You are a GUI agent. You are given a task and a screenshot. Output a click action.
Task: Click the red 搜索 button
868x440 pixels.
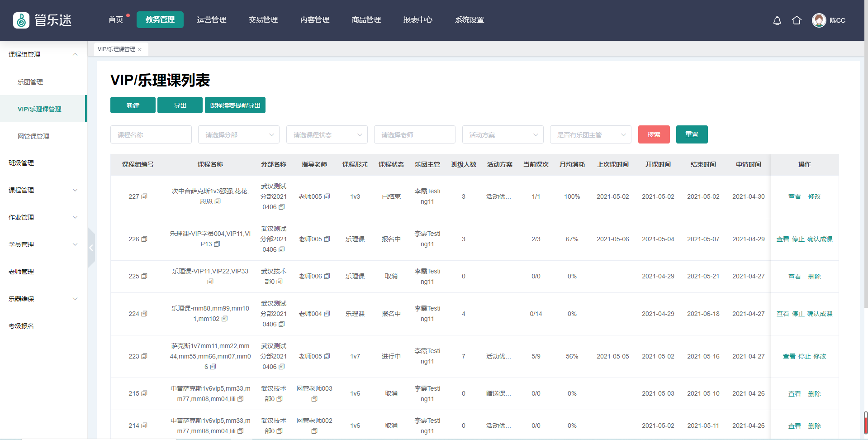[654, 134]
